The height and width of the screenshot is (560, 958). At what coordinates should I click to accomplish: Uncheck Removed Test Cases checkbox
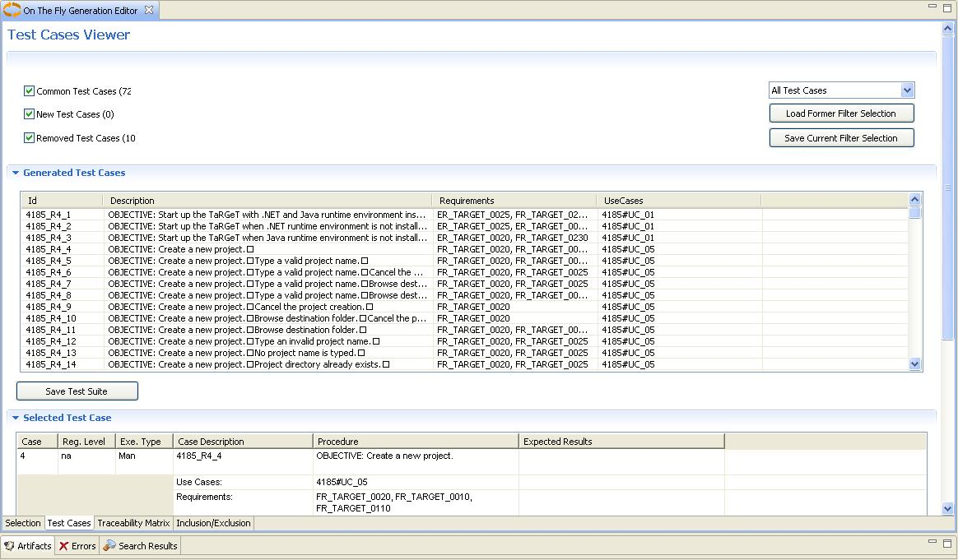[x=29, y=138]
